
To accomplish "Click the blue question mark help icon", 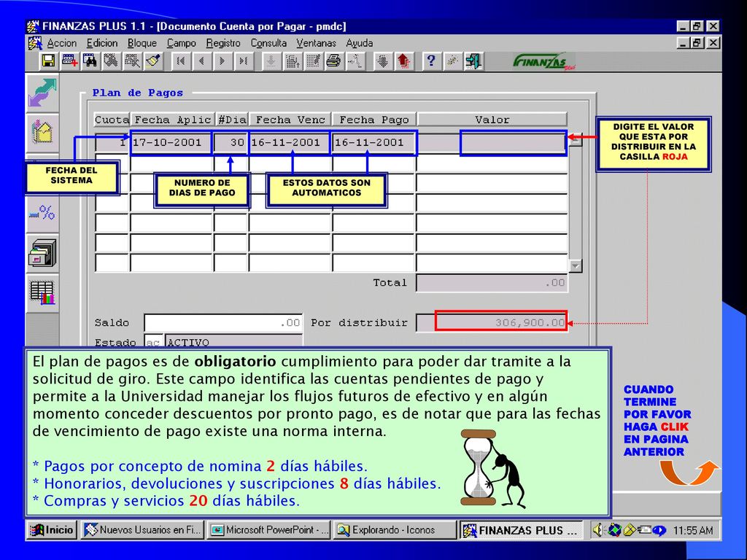I will pyautogui.click(x=431, y=61).
